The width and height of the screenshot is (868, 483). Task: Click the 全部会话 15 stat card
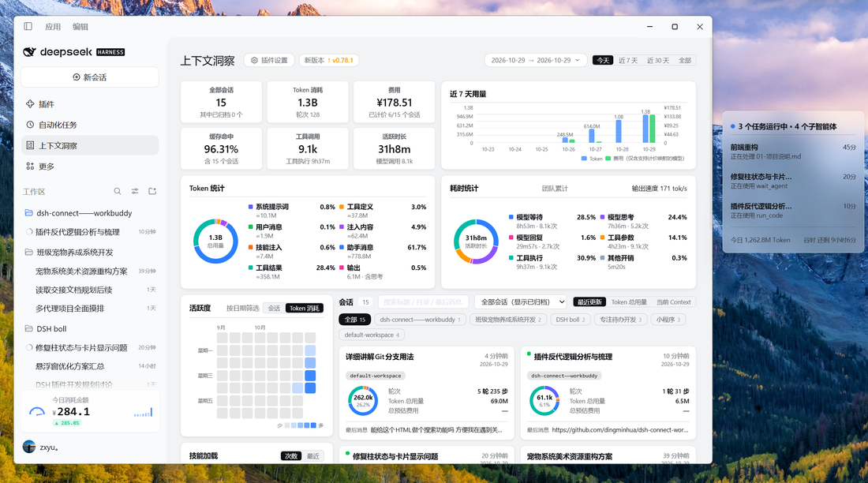[221, 102]
